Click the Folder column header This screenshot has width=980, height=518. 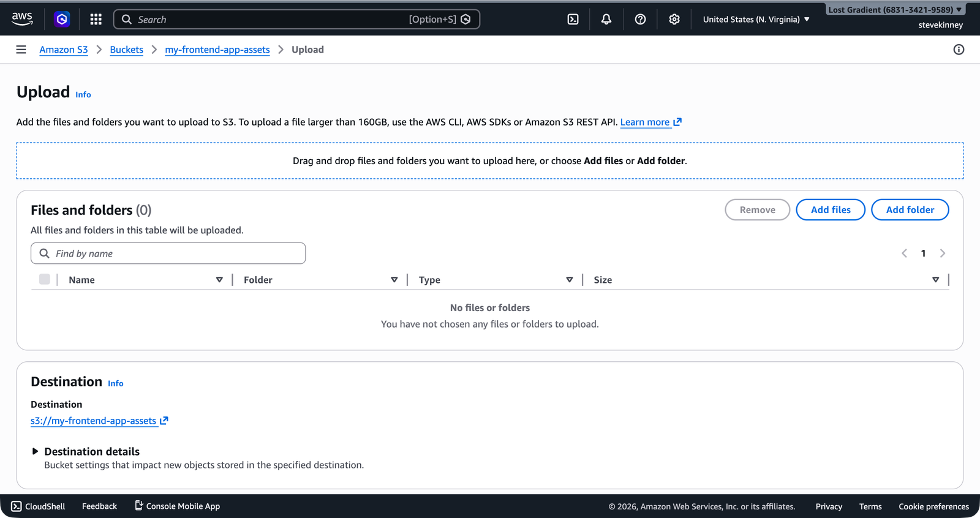(258, 280)
